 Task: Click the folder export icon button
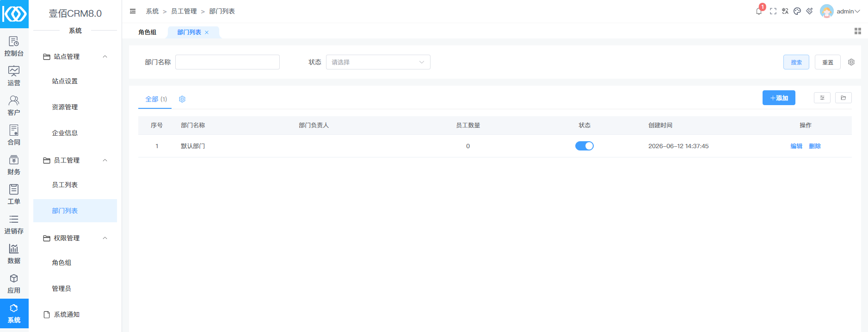pyautogui.click(x=843, y=98)
